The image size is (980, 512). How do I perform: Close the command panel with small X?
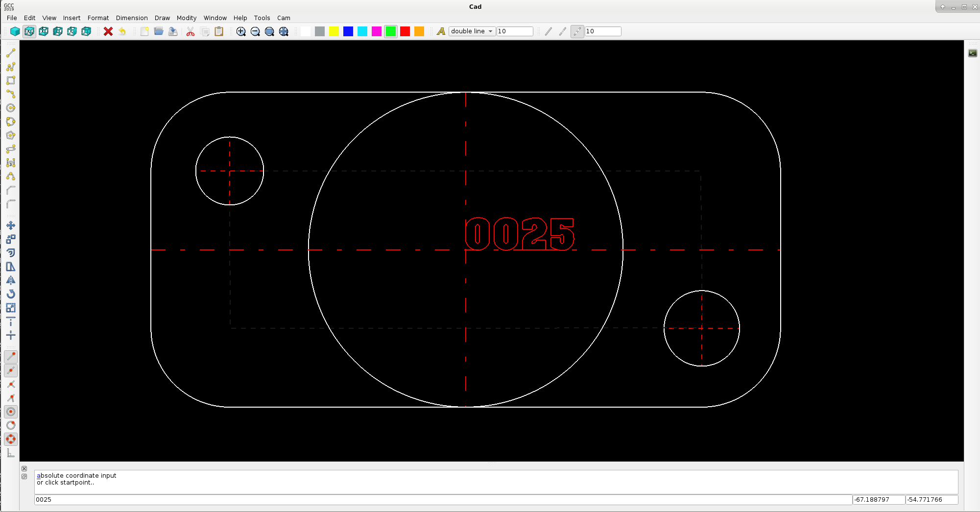(x=24, y=469)
